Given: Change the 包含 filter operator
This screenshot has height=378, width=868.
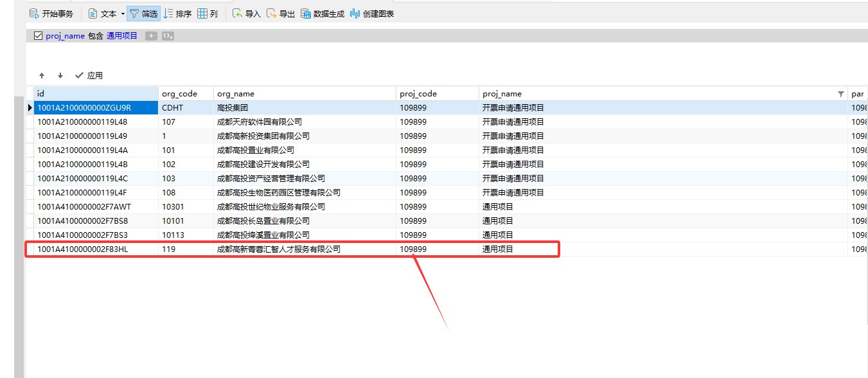Looking at the screenshot, I should tap(95, 36).
